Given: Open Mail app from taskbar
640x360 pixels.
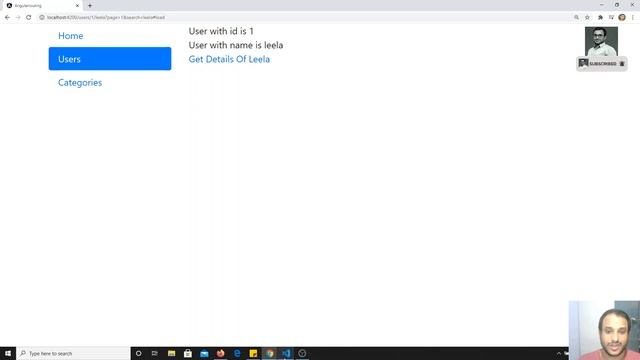Looking at the screenshot, I should (204, 353).
